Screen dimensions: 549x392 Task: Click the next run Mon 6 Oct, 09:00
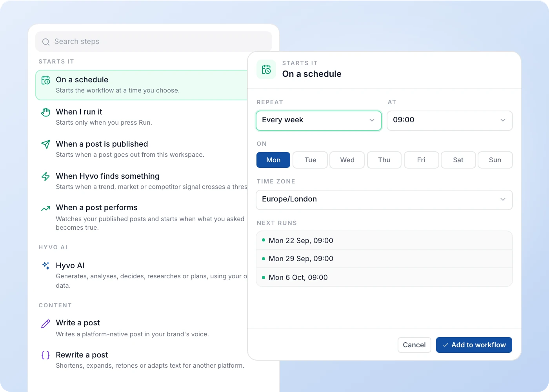tap(384, 278)
